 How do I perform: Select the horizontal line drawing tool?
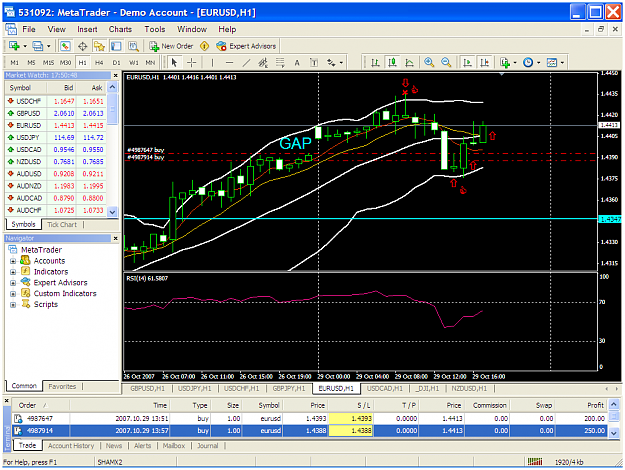click(x=229, y=63)
